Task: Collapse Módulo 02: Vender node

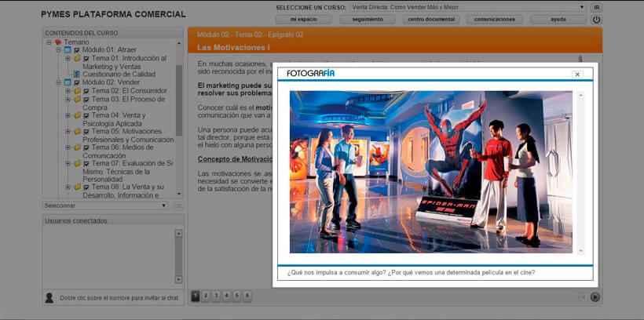Action: [x=58, y=82]
